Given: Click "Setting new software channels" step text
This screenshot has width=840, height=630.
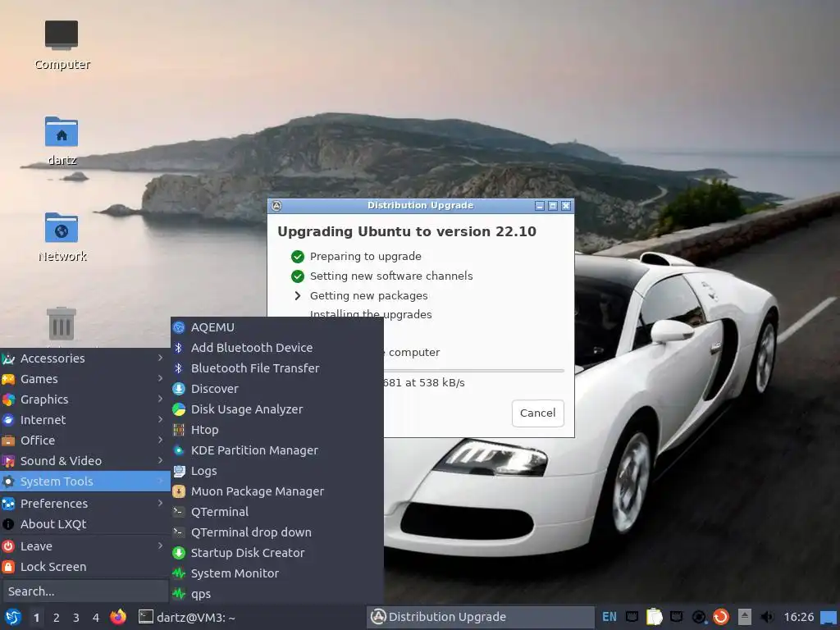Looking at the screenshot, I should tap(391, 276).
